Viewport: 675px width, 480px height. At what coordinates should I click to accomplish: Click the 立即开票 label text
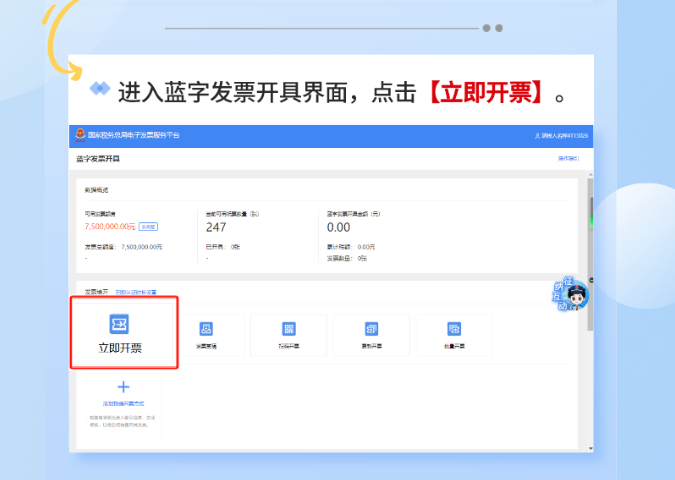[x=120, y=348]
